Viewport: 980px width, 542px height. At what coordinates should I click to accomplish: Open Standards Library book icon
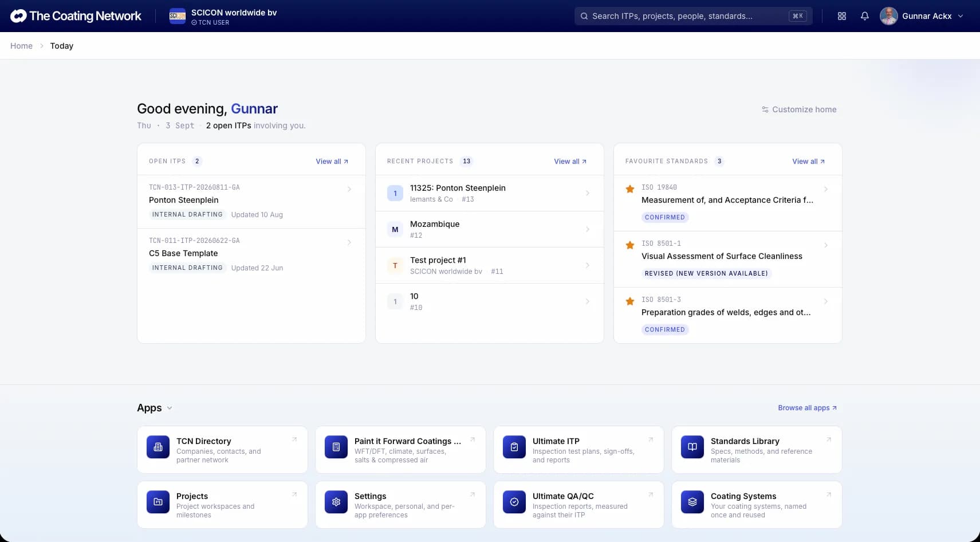point(692,447)
